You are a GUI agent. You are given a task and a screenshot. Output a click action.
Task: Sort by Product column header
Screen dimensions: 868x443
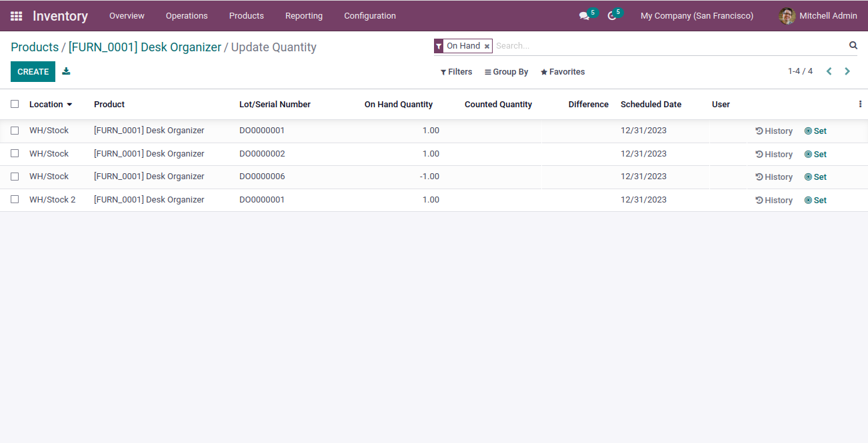pos(109,104)
